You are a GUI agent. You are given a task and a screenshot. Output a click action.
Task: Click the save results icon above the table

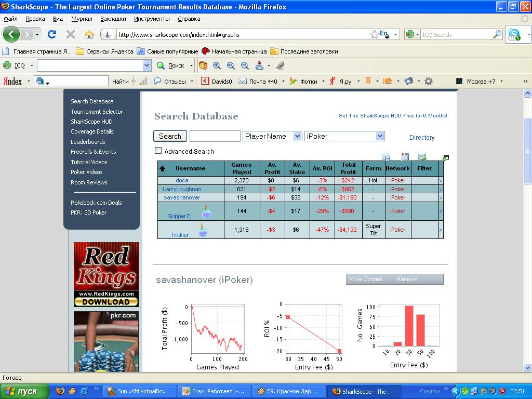tap(386, 156)
